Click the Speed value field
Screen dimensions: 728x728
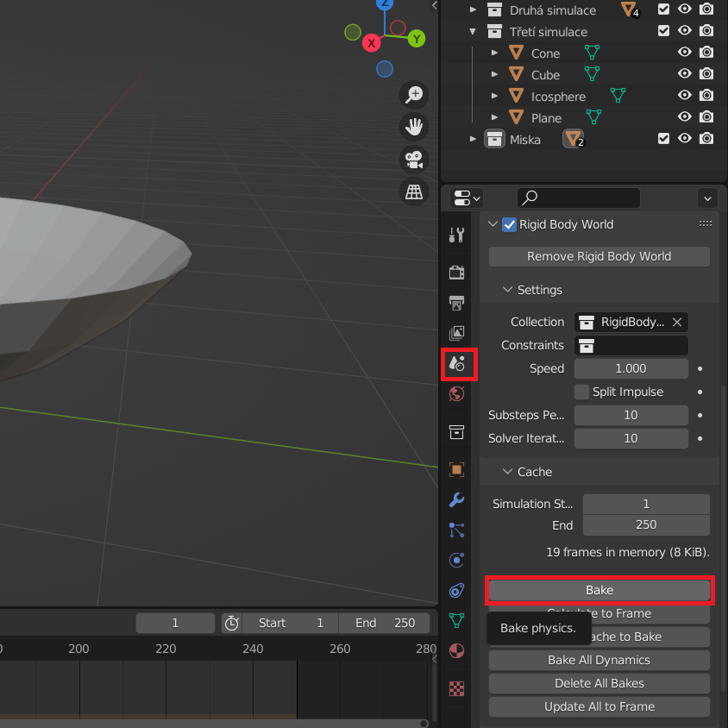(631, 368)
